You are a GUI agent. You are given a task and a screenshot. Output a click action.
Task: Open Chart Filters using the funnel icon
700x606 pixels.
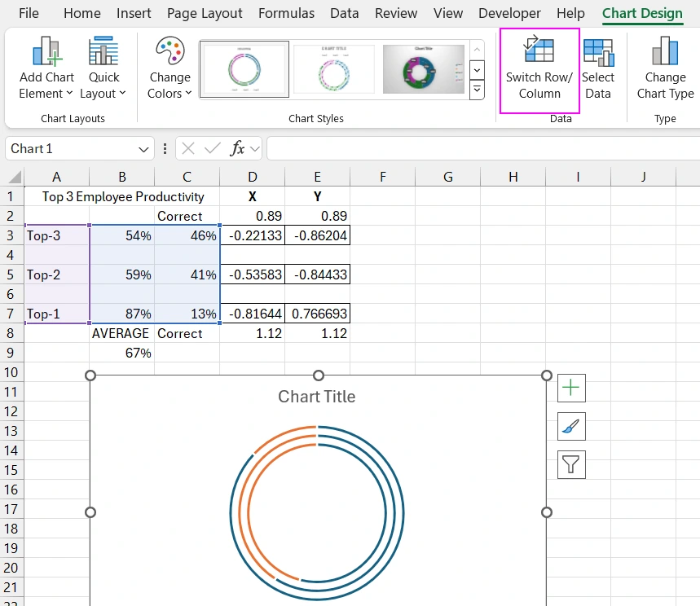pyautogui.click(x=570, y=464)
